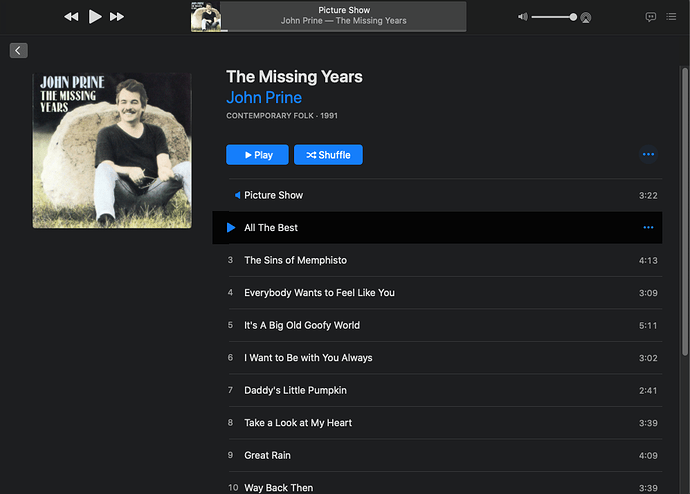
Task: Go back using the chevron arrow button
Action: point(18,51)
